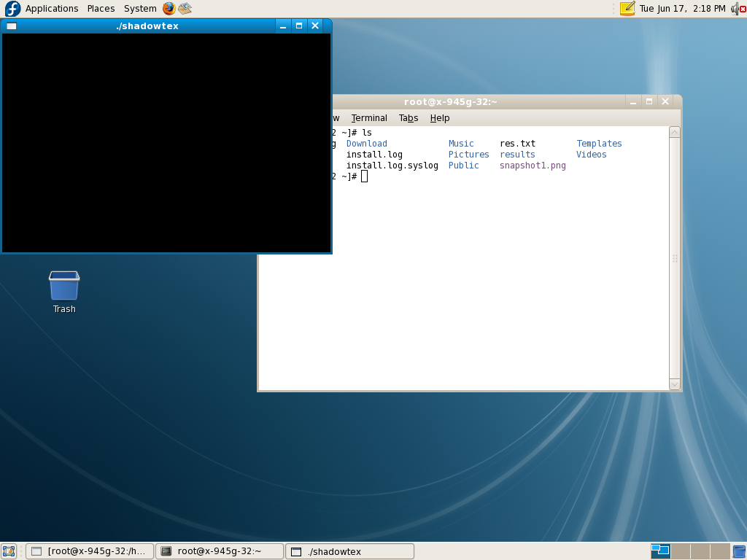Launch the mail client panel icon

tap(185, 9)
